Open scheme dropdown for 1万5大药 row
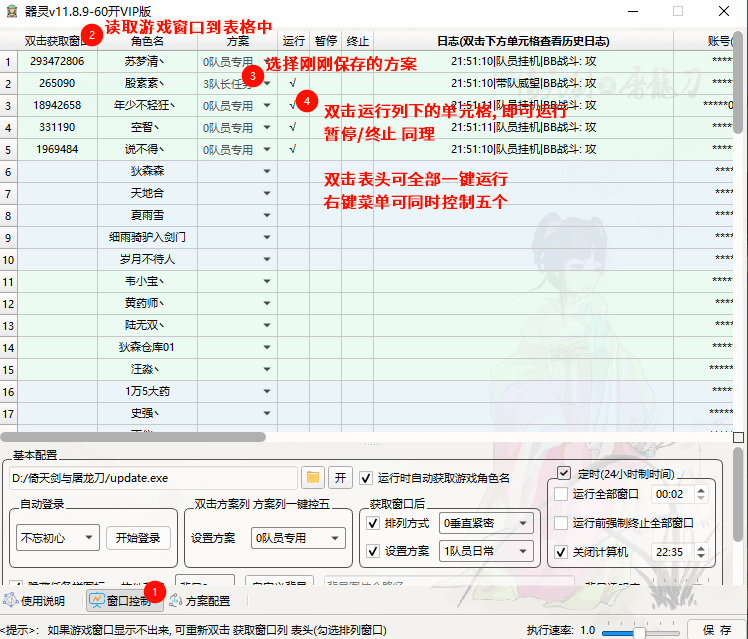The image size is (748, 639). [267, 391]
